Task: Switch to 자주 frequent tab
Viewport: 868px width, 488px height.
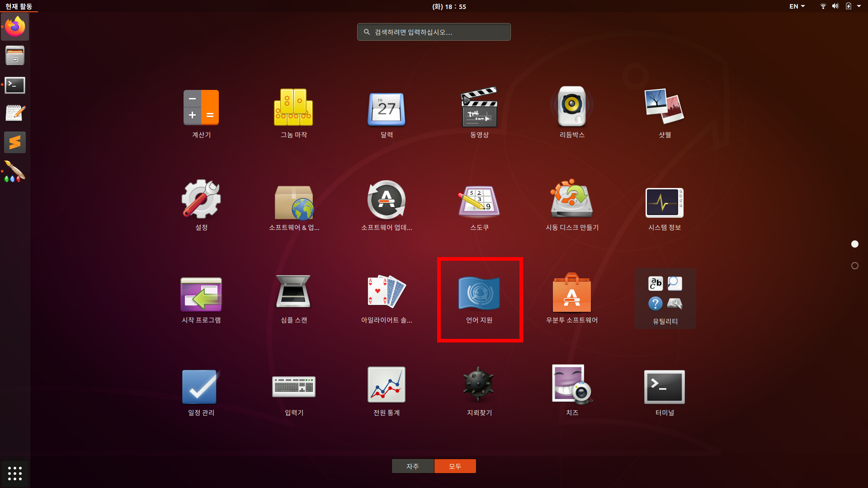Action: click(412, 466)
